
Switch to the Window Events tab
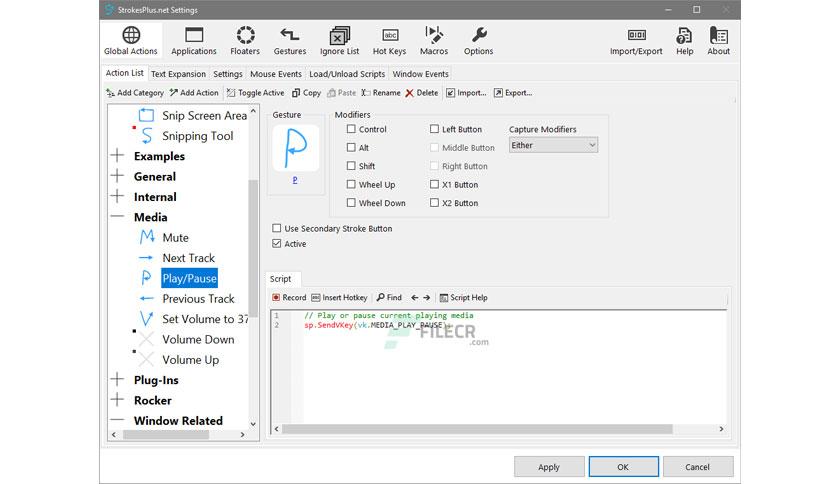[421, 74]
